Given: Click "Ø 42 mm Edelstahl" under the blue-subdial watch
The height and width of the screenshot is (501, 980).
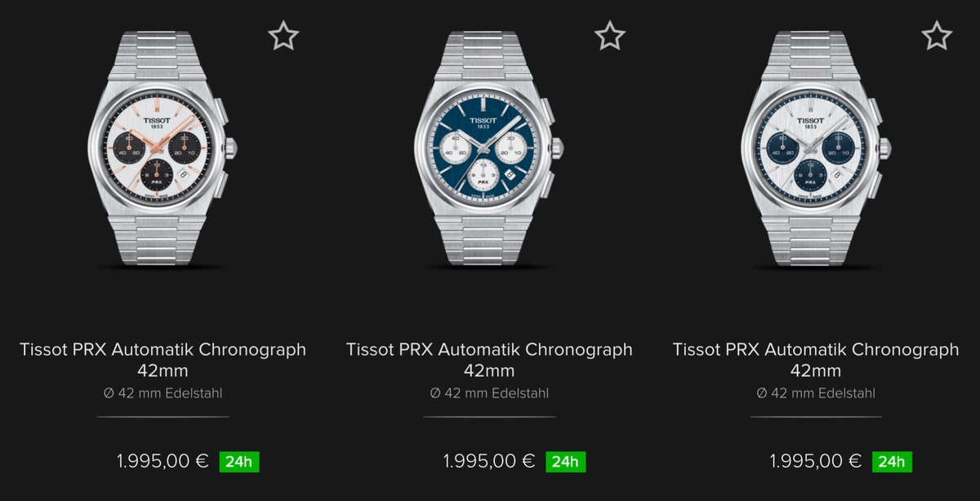Looking at the screenshot, I should point(816,393).
